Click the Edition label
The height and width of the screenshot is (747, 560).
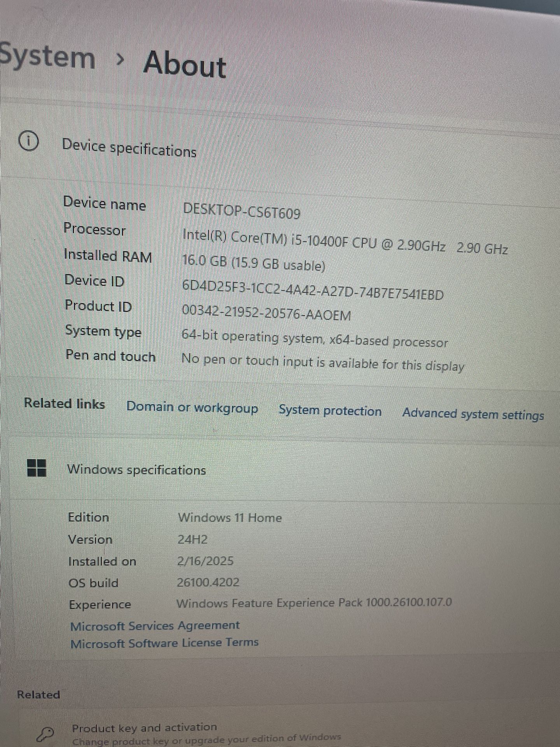pyautogui.click(x=88, y=517)
